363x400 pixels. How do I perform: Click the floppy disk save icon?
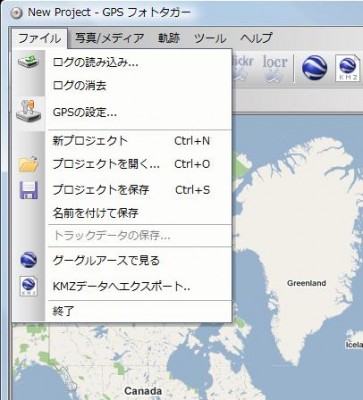(x=29, y=190)
